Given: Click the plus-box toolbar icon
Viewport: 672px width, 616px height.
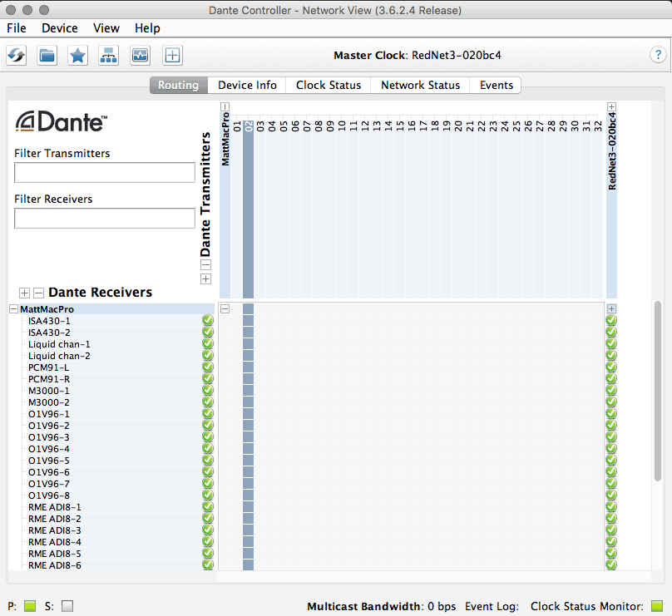Looking at the screenshot, I should 172,55.
